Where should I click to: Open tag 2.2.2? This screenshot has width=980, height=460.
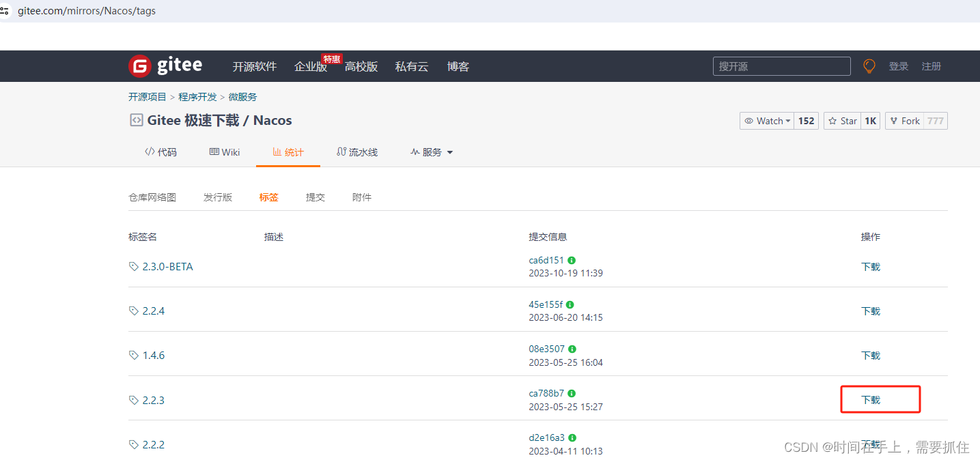(x=154, y=444)
